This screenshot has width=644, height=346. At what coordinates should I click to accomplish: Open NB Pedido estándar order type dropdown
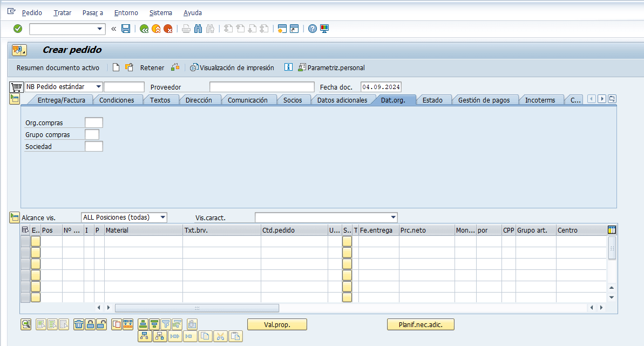[98, 87]
